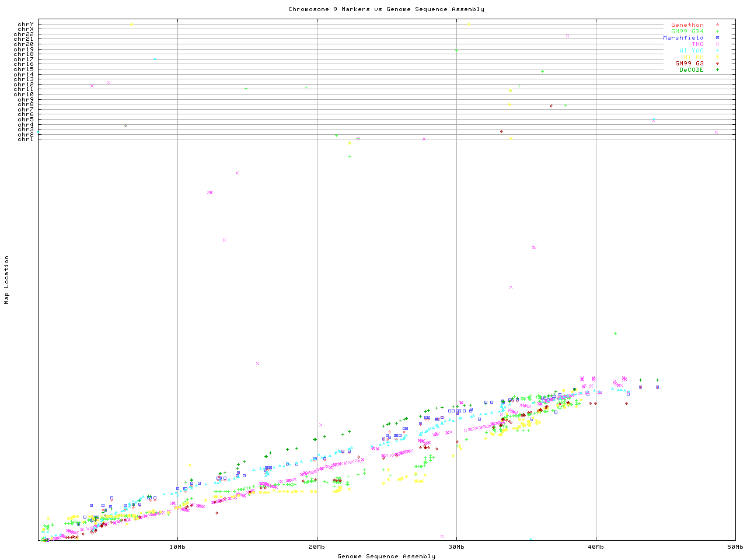Click the chr1 axis label
Viewport: 747px width, 560px height.
26,139
